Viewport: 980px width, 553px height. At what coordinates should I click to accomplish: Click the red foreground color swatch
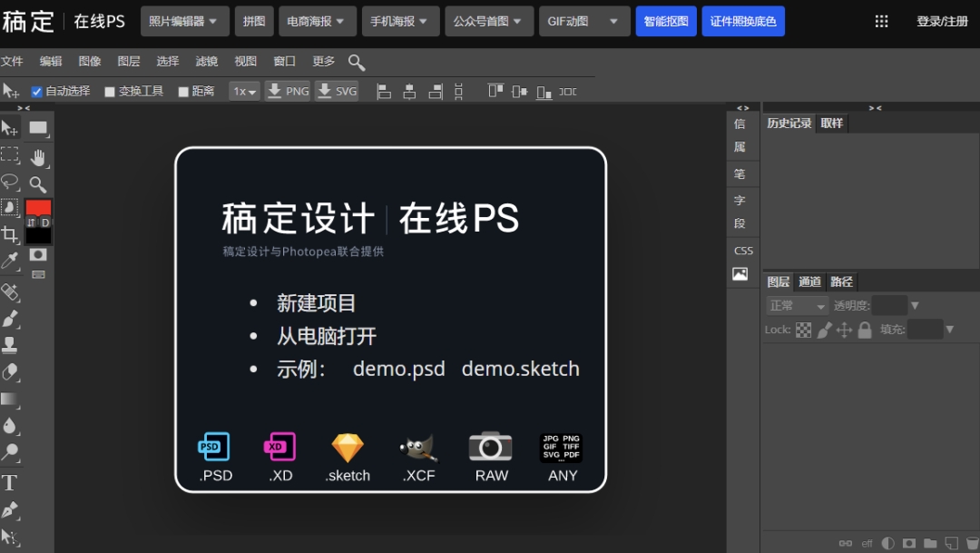click(x=38, y=208)
